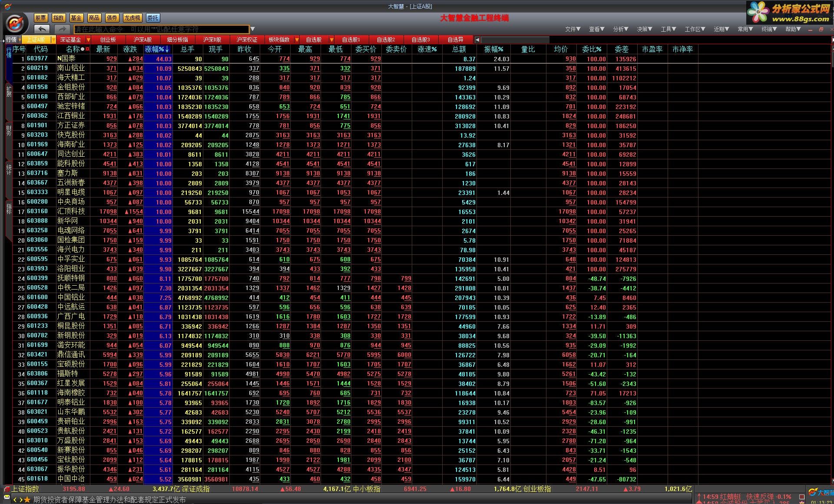Select the 南山铝业 stock row name
Viewport: 834px width, 504px height.
click(x=71, y=68)
